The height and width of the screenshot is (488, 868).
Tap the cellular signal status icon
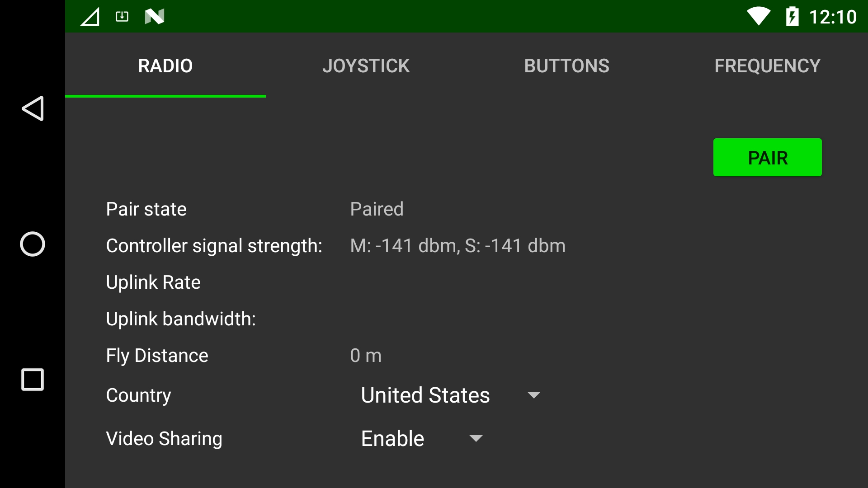coord(90,17)
